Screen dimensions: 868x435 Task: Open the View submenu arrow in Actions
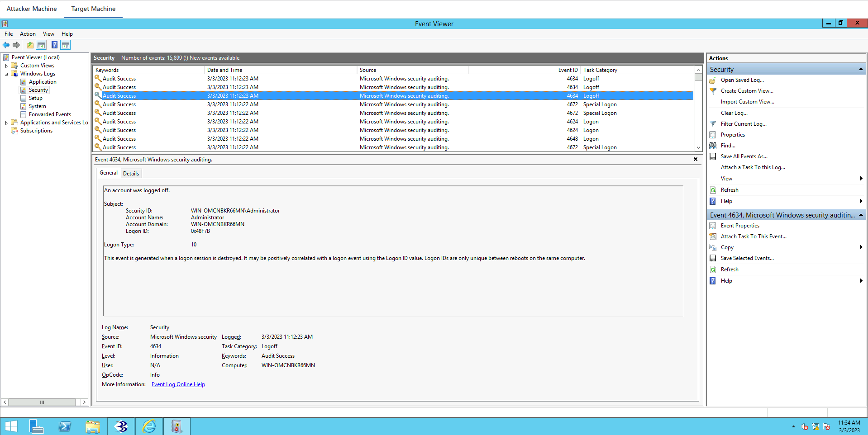[x=861, y=179]
